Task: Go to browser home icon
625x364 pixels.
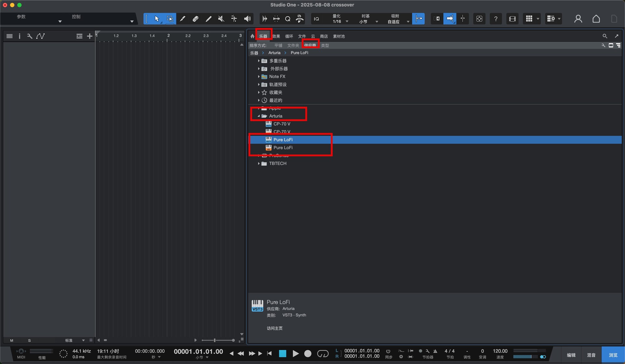Action: [x=252, y=36]
